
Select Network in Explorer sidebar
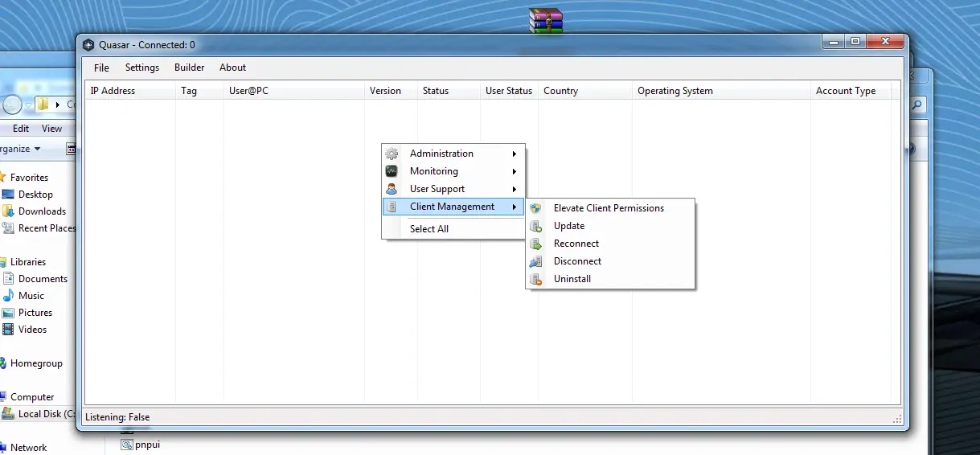(28, 448)
